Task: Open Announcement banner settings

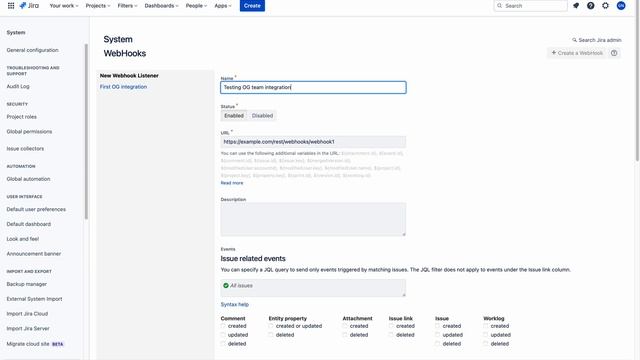Action: point(34,254)
